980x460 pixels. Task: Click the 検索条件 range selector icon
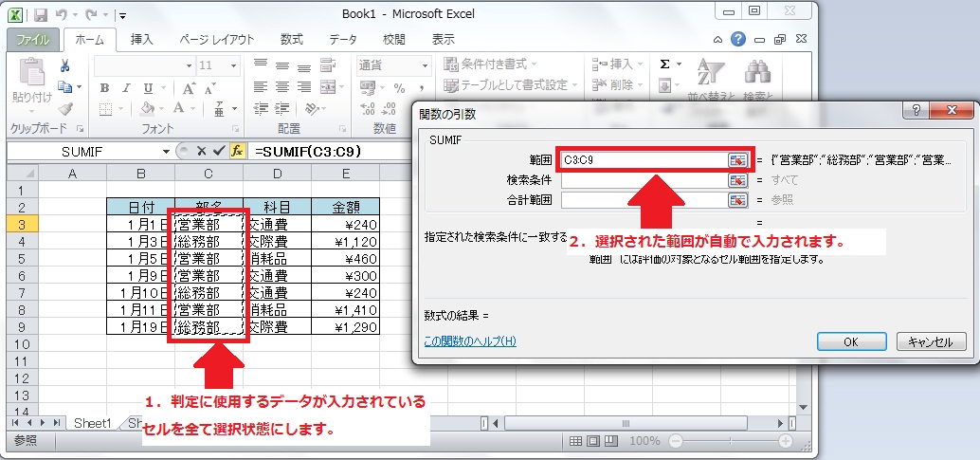[x=737, y=180]
